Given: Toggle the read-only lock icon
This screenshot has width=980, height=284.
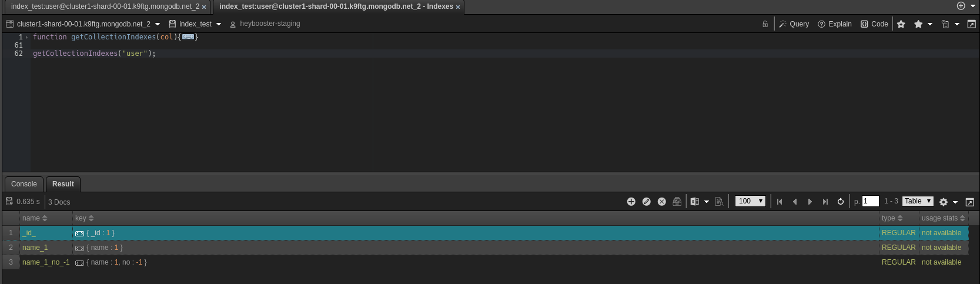Looking at the screenshot, I should [765, 24].
